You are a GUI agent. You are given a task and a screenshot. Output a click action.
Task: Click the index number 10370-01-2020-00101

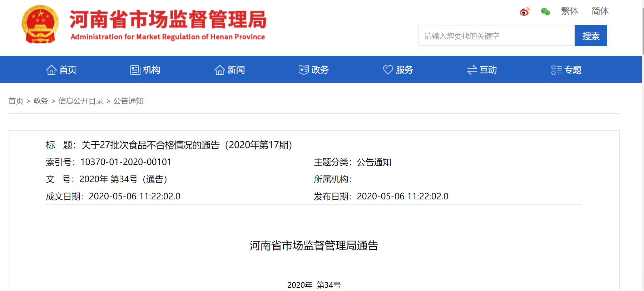point(126,162)
